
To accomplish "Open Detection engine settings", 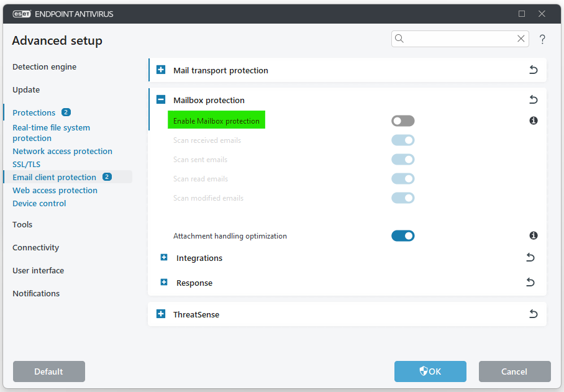I will tap(44, 67).
